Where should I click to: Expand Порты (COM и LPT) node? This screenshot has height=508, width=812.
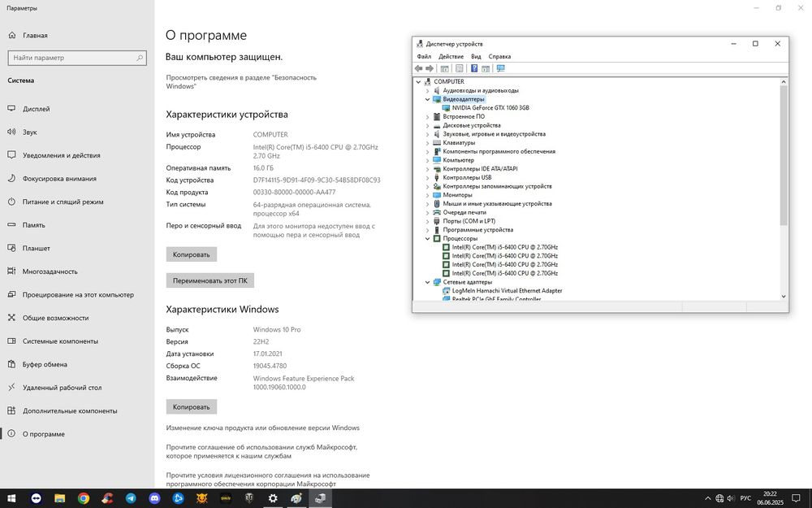(428, 221)
